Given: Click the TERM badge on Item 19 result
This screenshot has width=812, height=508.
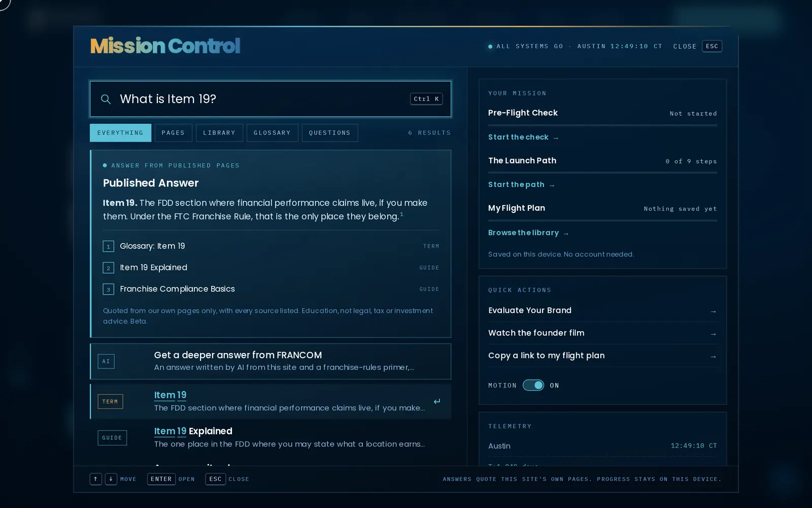Looking at the screenshot, I should [110, 401].
